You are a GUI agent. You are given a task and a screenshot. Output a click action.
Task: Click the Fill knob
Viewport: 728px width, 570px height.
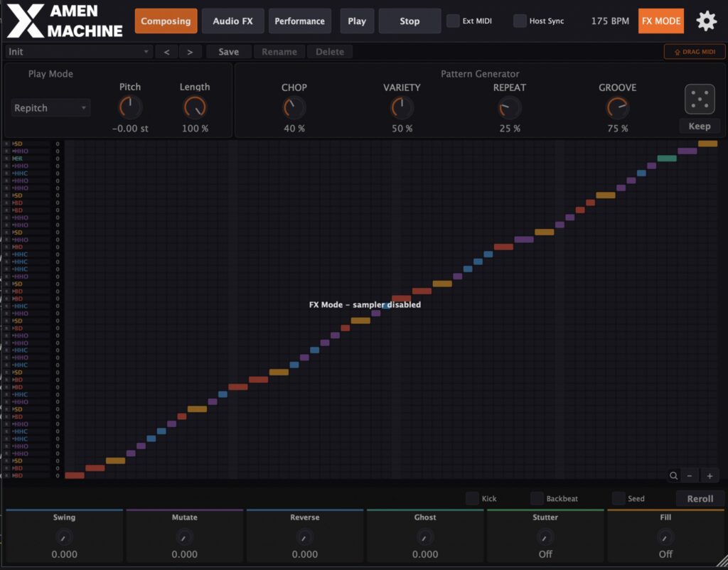click(x=665, y=537)
